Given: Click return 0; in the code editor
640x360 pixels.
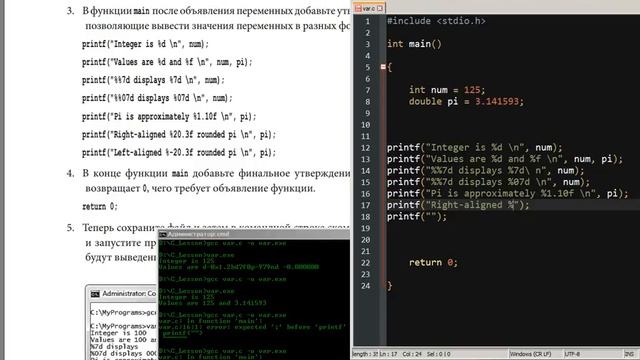Looking at the screenshot, I should point(433,262).
